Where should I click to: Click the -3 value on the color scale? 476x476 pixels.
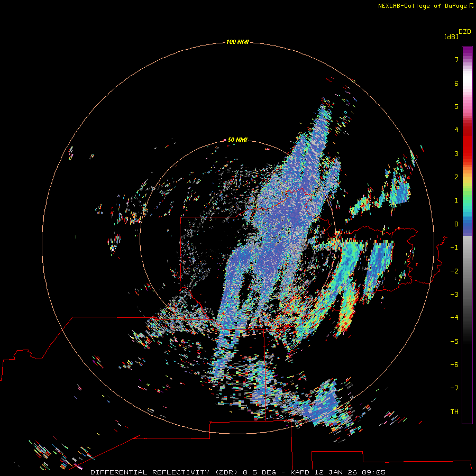pos(454,295)
